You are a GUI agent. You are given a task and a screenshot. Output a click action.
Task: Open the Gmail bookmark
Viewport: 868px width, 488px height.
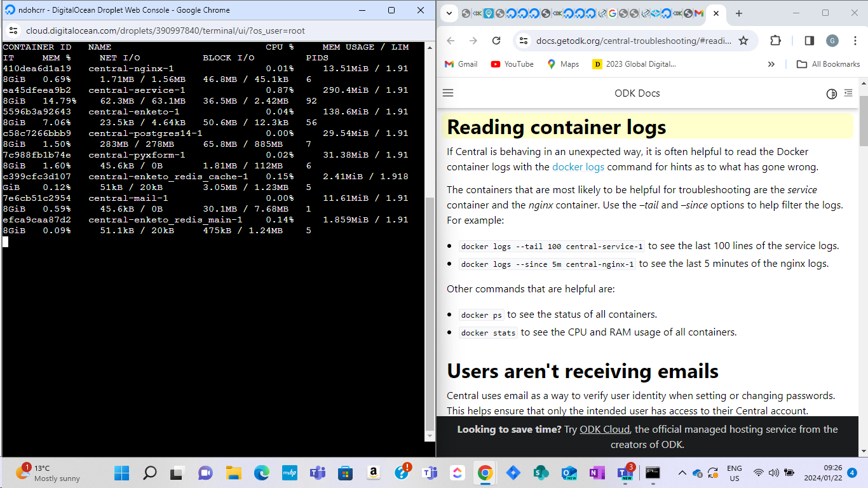(x=461, y=64)
